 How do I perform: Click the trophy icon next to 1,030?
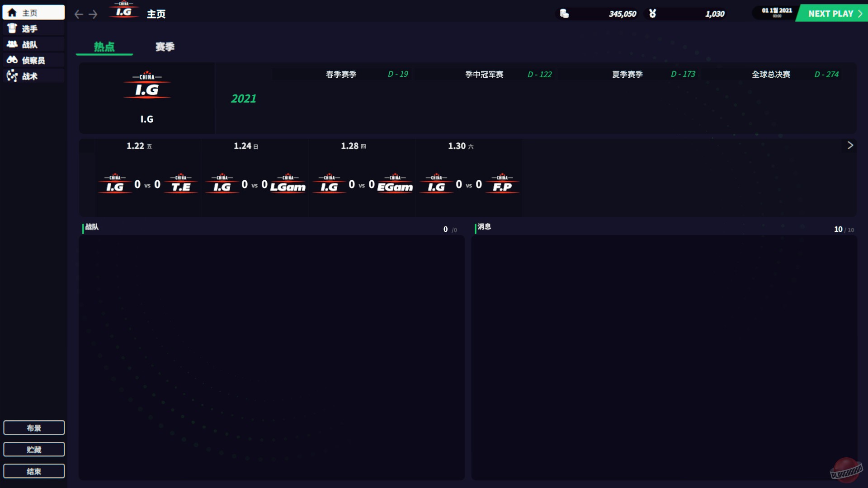[652, 14]
